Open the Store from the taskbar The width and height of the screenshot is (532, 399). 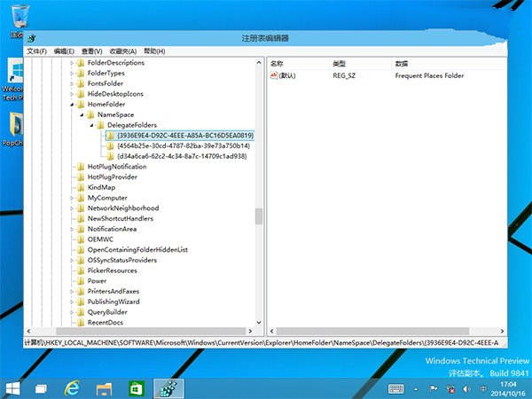tap(137, 389)
